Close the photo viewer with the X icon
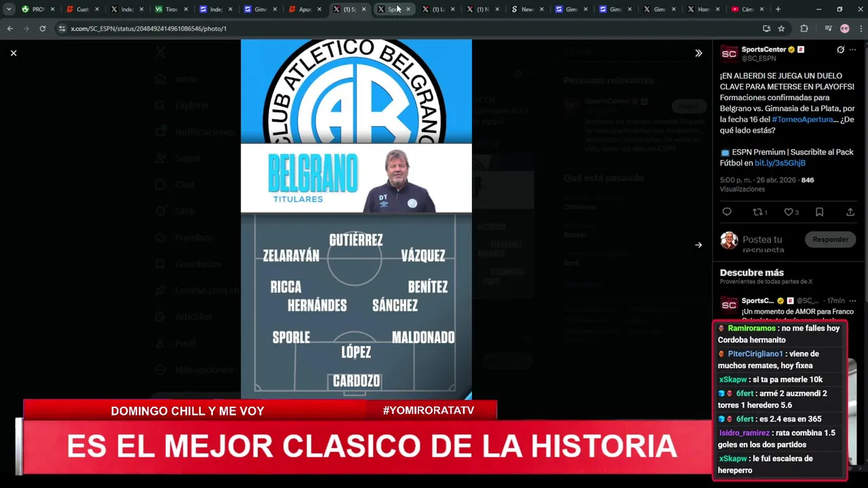The width and height of the screenshot is (868, 488). [x=14, y=53]
